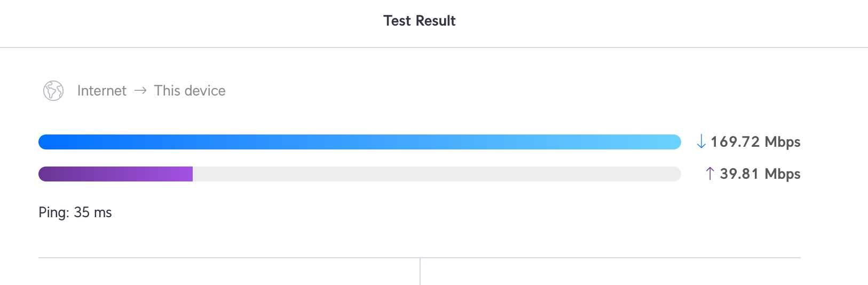
Task: Select the Test Result heading
Action: click(420, 21)
